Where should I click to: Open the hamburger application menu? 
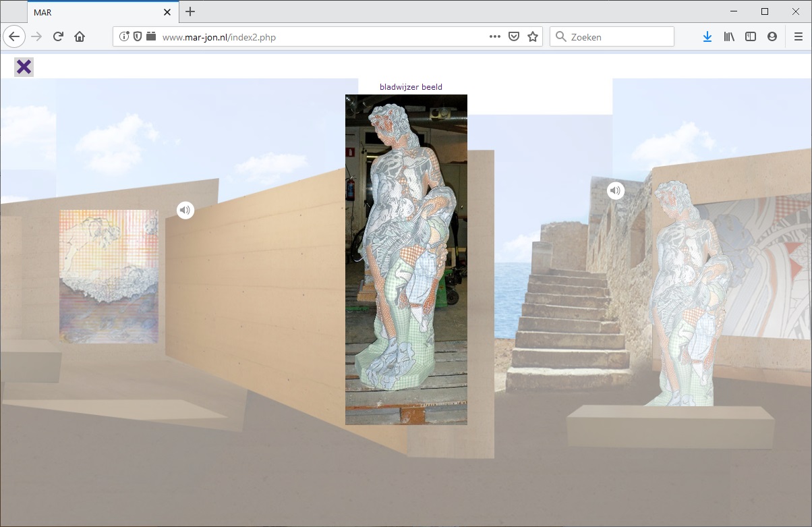pyautogui.click(x=798, y=37)
